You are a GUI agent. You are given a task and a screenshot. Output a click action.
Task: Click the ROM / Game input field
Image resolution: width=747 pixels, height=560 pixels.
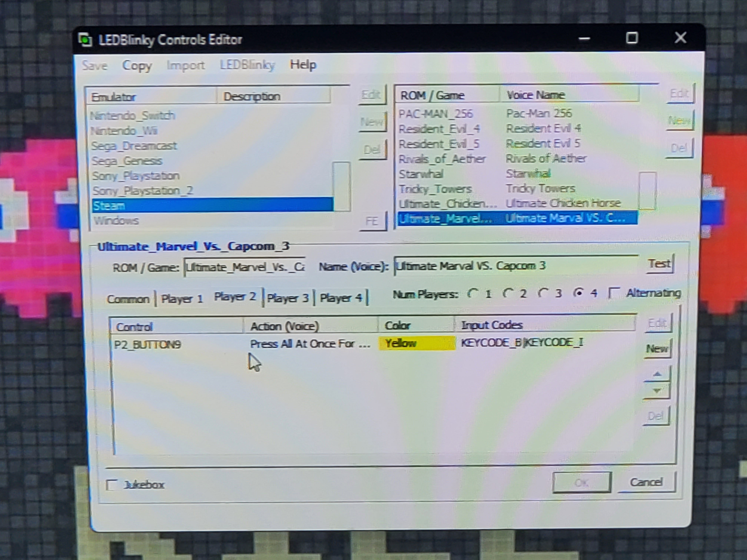coord(245,267)
